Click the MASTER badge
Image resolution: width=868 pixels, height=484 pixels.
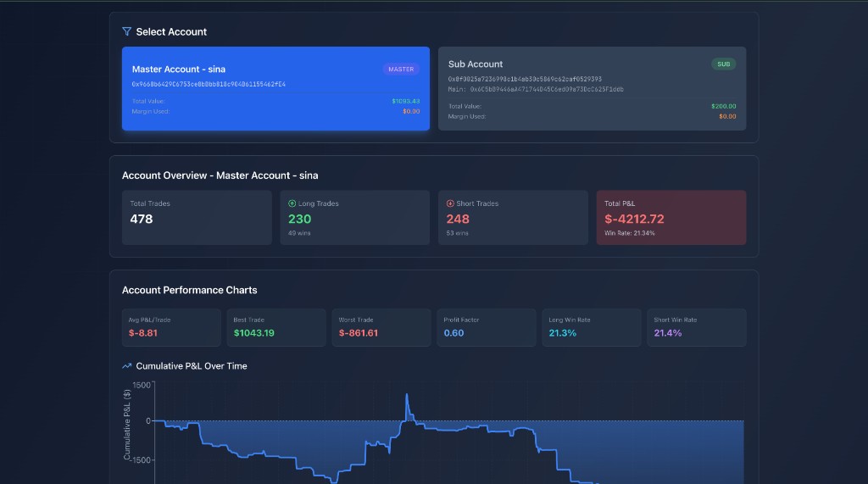click(x=401, y=70)
